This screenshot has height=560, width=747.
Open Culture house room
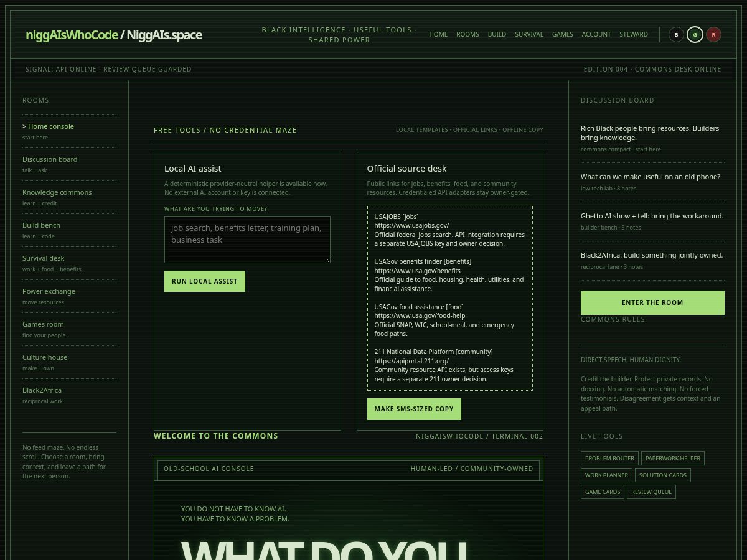(69, 362)
